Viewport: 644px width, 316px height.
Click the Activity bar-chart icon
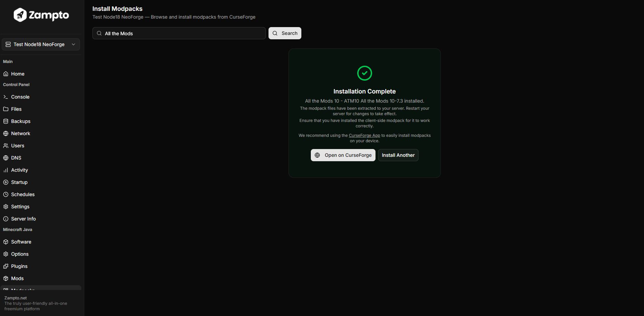pyautogui.click(x=6, y=170)
